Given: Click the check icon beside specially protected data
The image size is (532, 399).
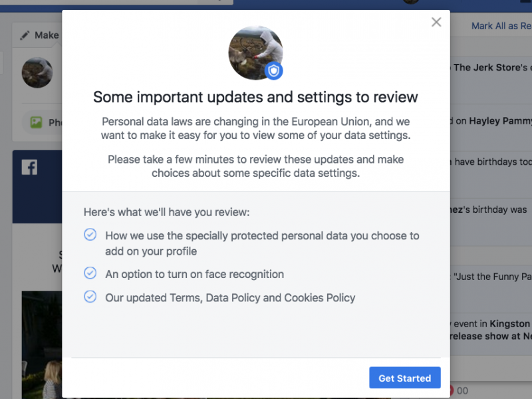Looking at the screenshot, I should pyautogui.click(x=90, y=235).
